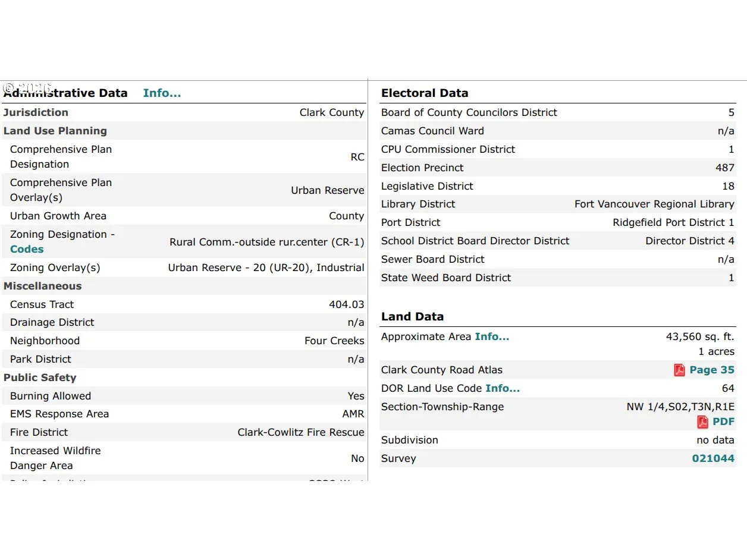Open the Section-Township-Range PDF link
Viewport: 747px width, 560px height.
pos(723,421)
